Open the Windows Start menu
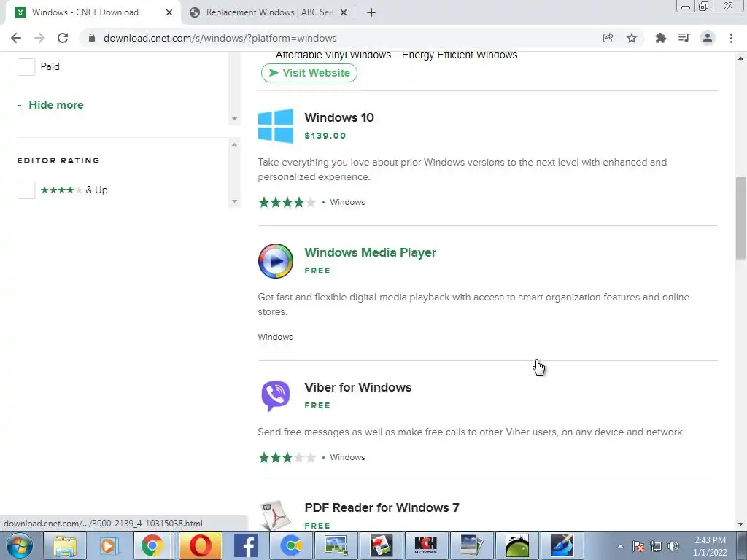The image size is (747, 560). (x=20, y=545)
